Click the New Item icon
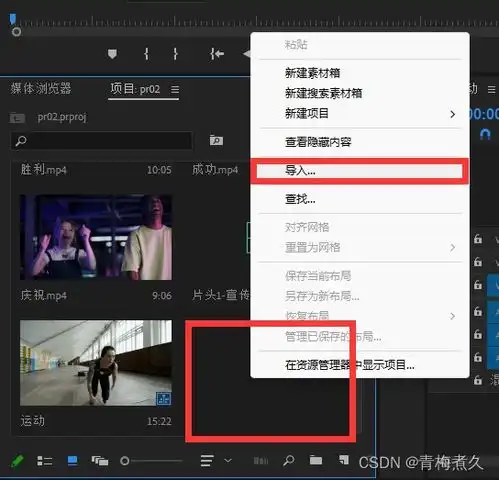Image resolution: width=499 pixels, height=480 pixels. (x=344, y=460)
